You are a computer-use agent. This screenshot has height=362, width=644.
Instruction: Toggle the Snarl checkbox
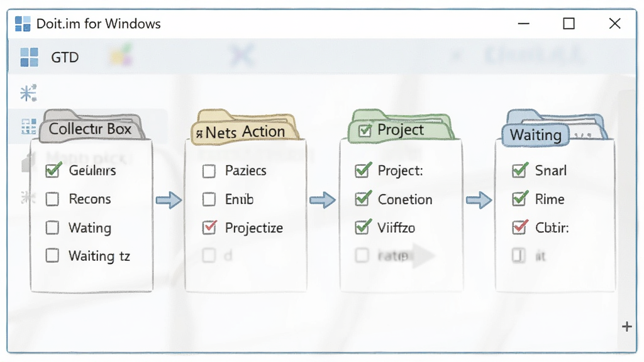click(x=520, y=170)
